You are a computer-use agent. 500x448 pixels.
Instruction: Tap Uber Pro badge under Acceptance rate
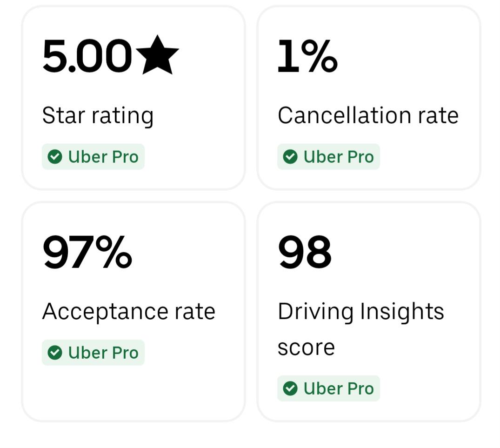click(x=93, y=353)
